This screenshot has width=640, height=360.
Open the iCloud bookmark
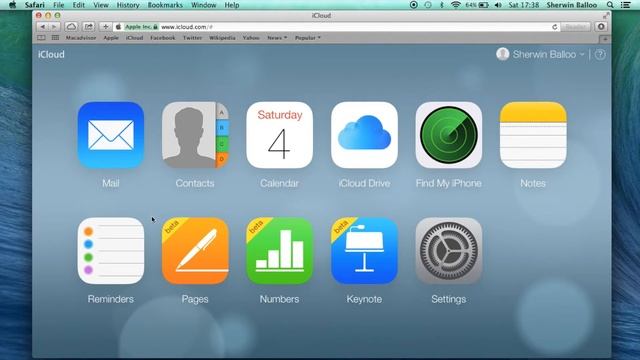[134, 38]
